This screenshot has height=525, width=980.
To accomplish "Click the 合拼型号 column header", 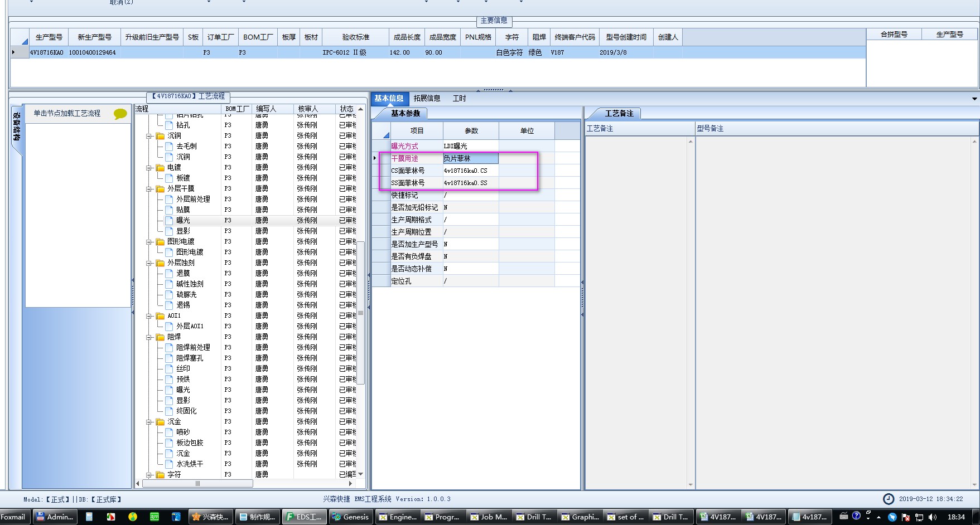I will 894,35.
